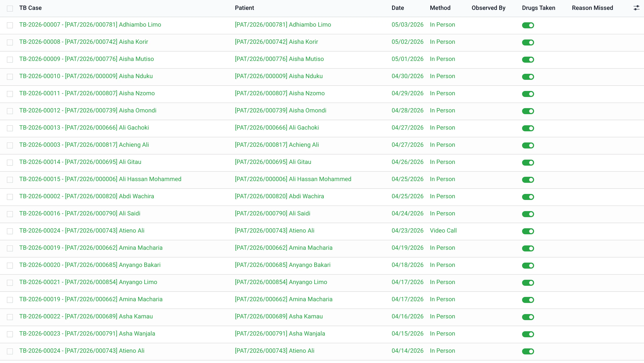Select checkbox for TB-2026-00016 Ali Saidi row
Screen dimensions: 644x363
tap(10, 214)
